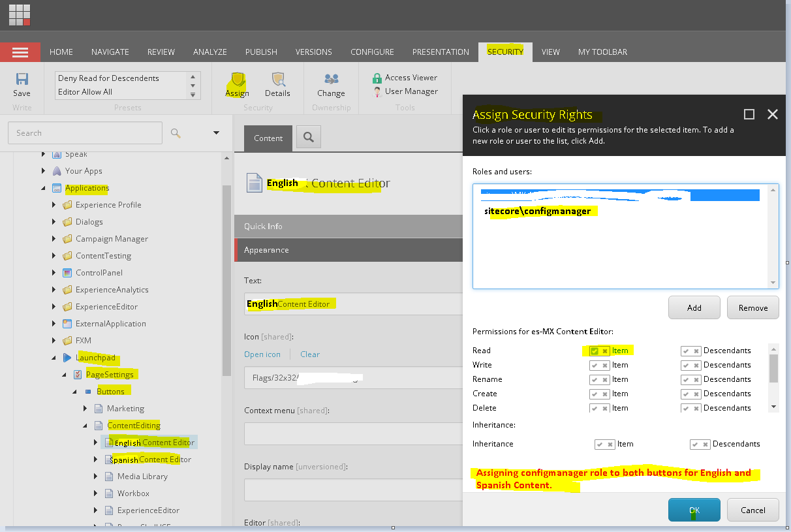Click the Sitecore launchpad grid logo

tap(20, 14)
